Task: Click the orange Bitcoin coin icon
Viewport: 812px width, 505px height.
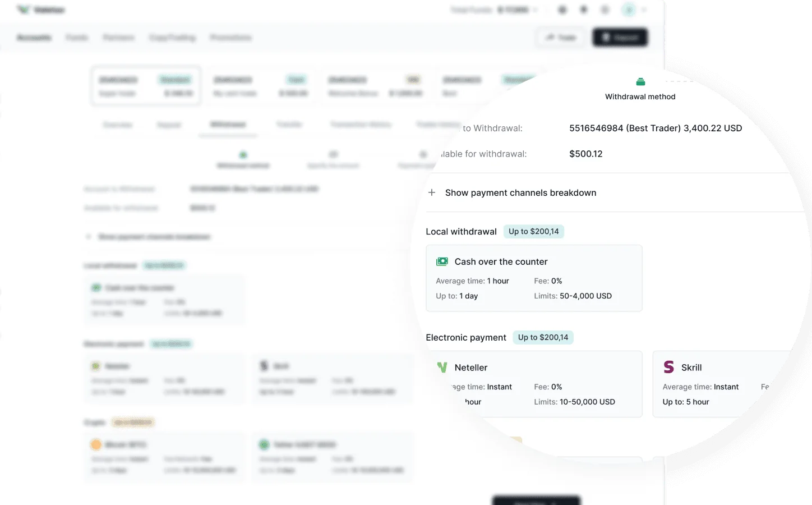Action: (x=96, y=444)
